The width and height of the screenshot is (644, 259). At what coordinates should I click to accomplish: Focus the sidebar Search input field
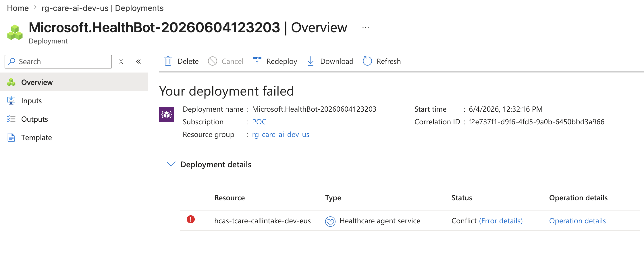[x=58, y=62]
